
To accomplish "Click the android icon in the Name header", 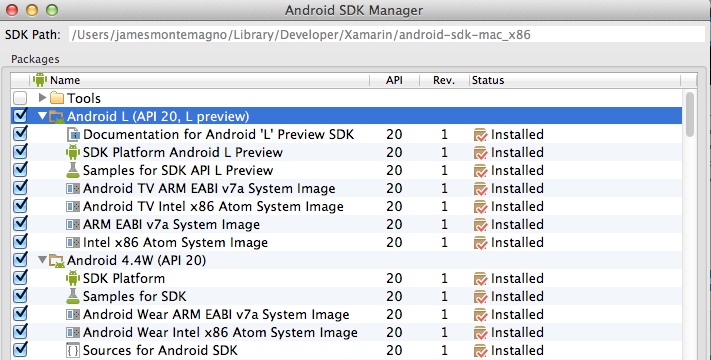I will coord(40,80).
